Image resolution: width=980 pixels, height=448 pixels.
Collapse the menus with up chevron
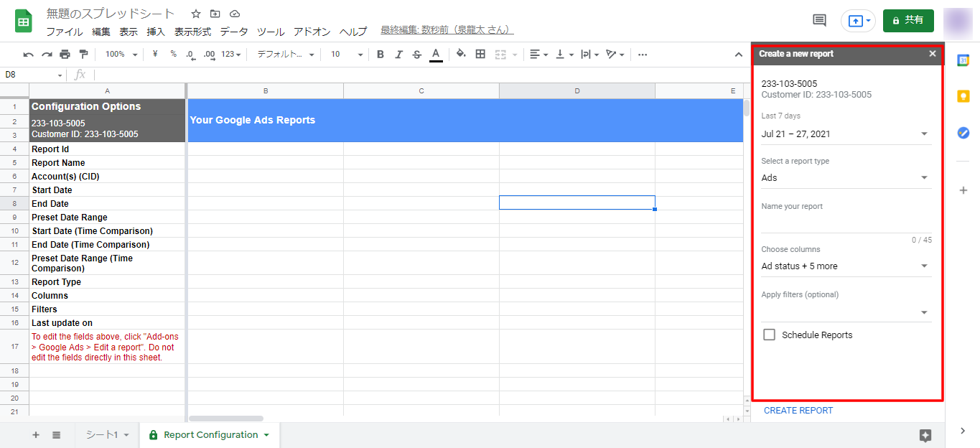tap(738, 55)
